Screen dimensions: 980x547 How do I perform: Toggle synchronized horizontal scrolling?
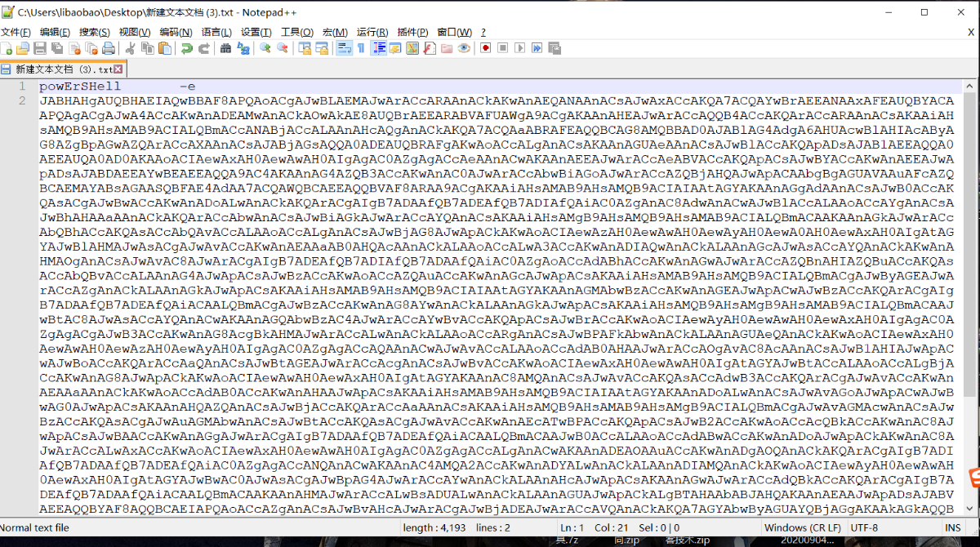(322, 48)
